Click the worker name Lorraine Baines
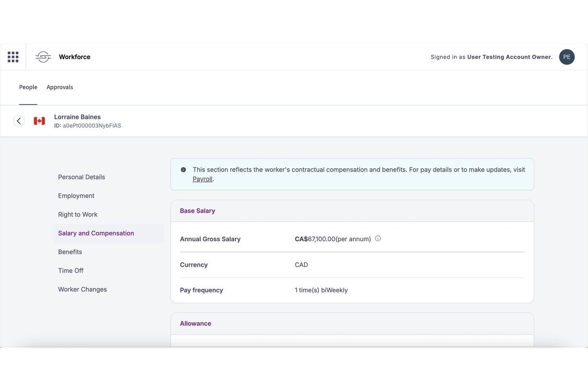The image size is (588, 392). coord(77,117)
